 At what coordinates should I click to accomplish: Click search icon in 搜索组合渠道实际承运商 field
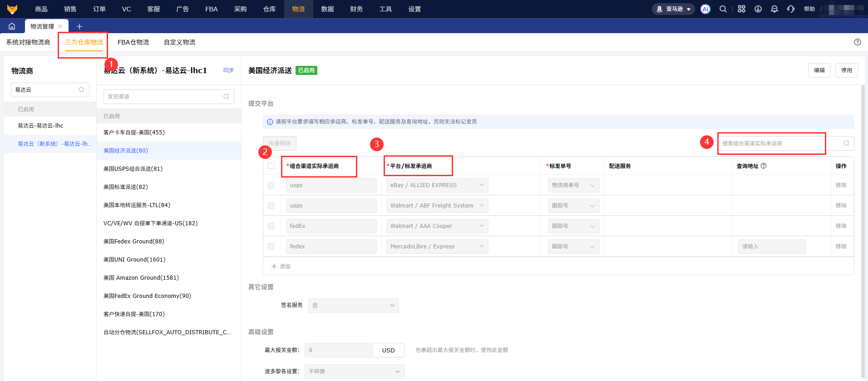(x=846, y=143)
